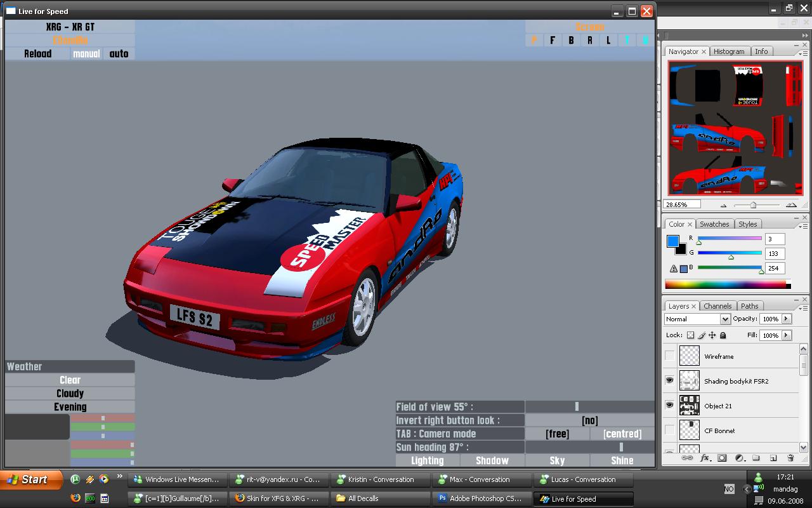Click the out-of-gamut warning triangle in Color panel
Image resolution: width=812 pixels, height=508 pixels.
[x=674, y=269]
